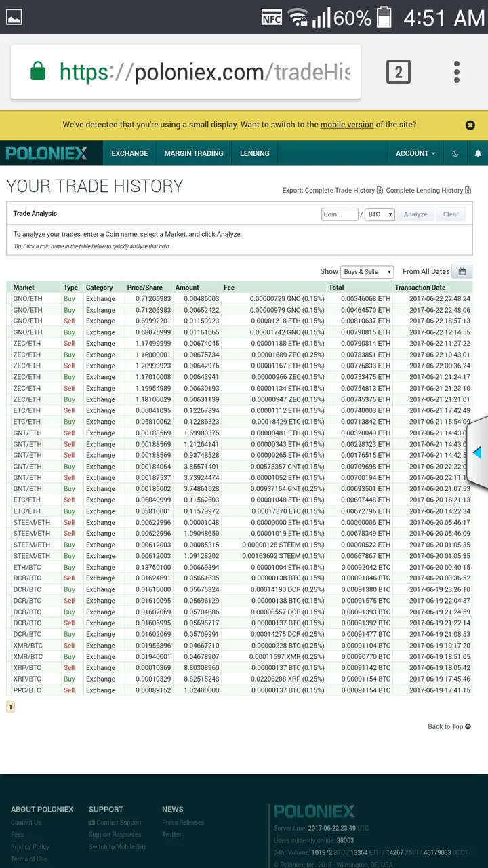
Task: Open the browser three-dot overflow menu
Action: pyautogui.click(x=457, y=72)
